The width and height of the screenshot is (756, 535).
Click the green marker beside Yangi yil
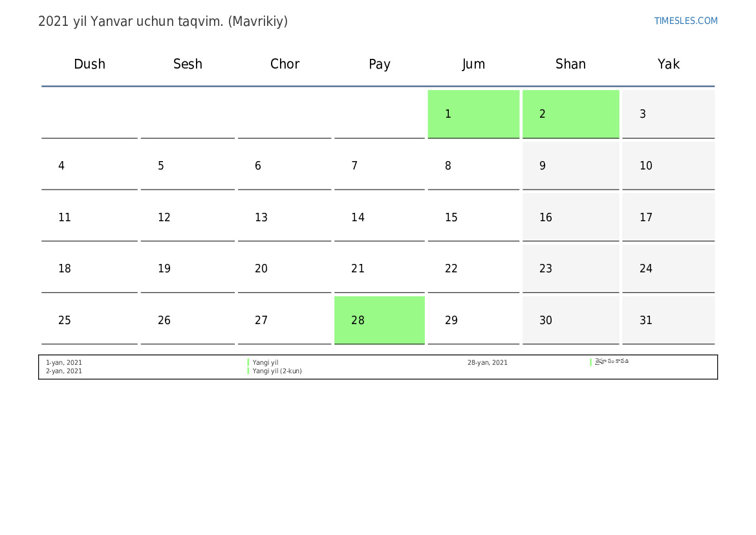248,362
